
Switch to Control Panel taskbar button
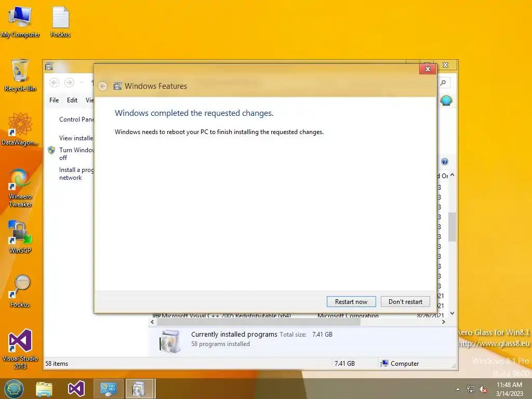108,389
